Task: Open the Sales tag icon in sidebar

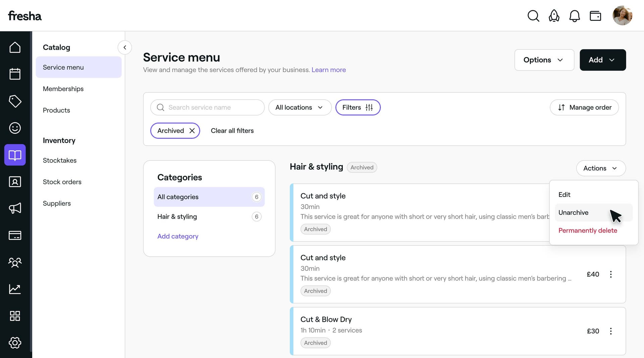Action: click(x=15, y=101)
